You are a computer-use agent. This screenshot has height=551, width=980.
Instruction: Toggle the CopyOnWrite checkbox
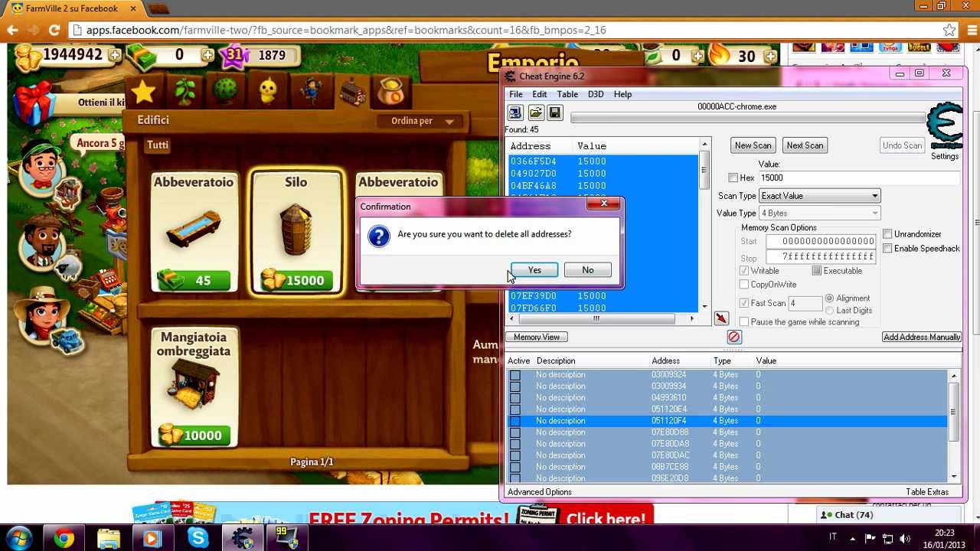coord(744,285)
